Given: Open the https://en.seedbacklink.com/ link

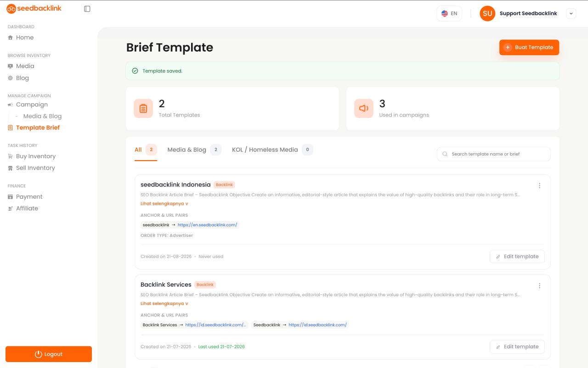Looking at the screenshot, I should pos(207,225).
